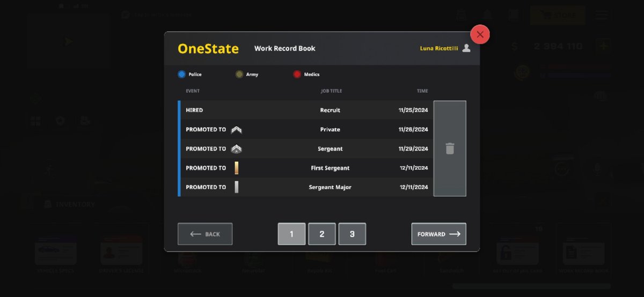The image size is (644, 297).
Task: Click the Medics legend label
Action: 312,75
